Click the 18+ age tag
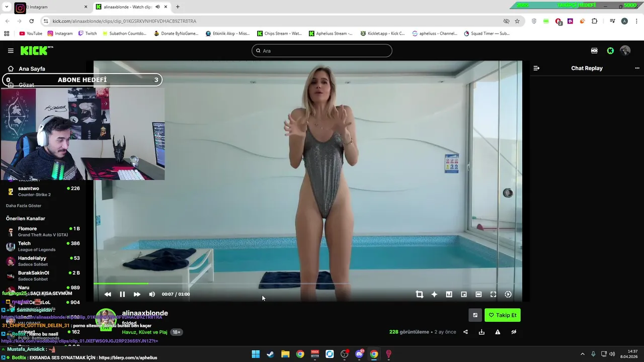This screenshot has height=362, width=644. pyautogui.click(x=177, y=332)
